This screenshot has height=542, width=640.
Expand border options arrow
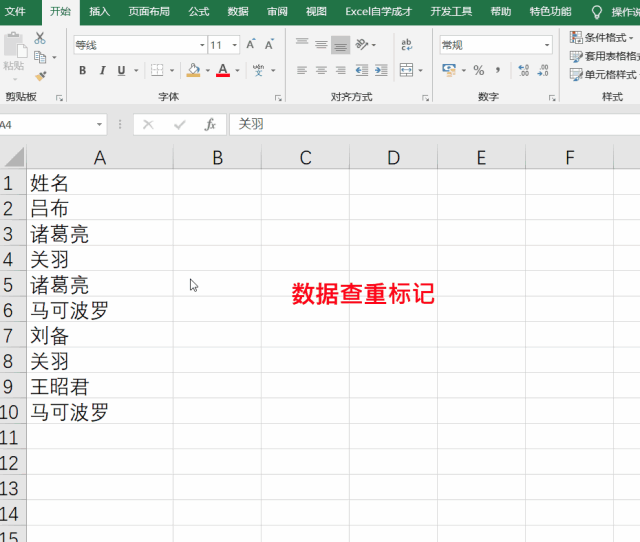click(172, 71)
